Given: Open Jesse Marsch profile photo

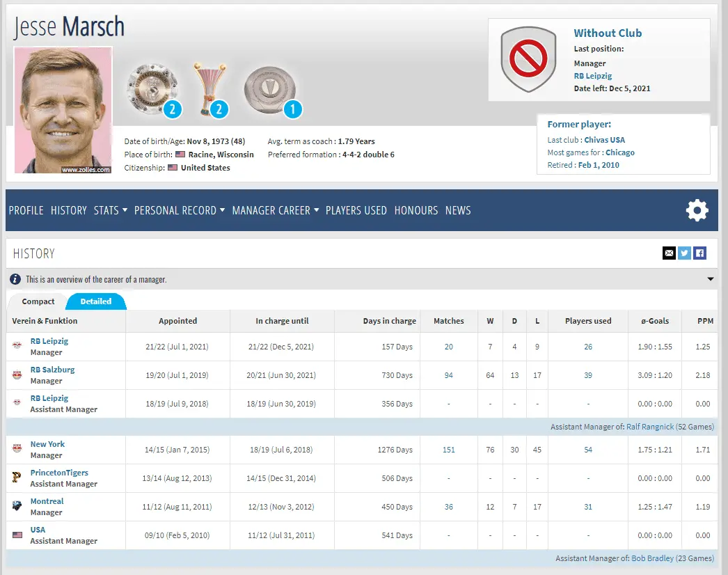Looking at the screenshot, I should pyautogui.click(x=63, y=110).
